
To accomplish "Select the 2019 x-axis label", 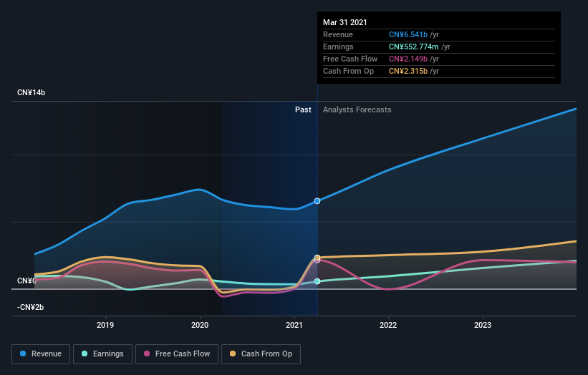I will pos(105,325).
